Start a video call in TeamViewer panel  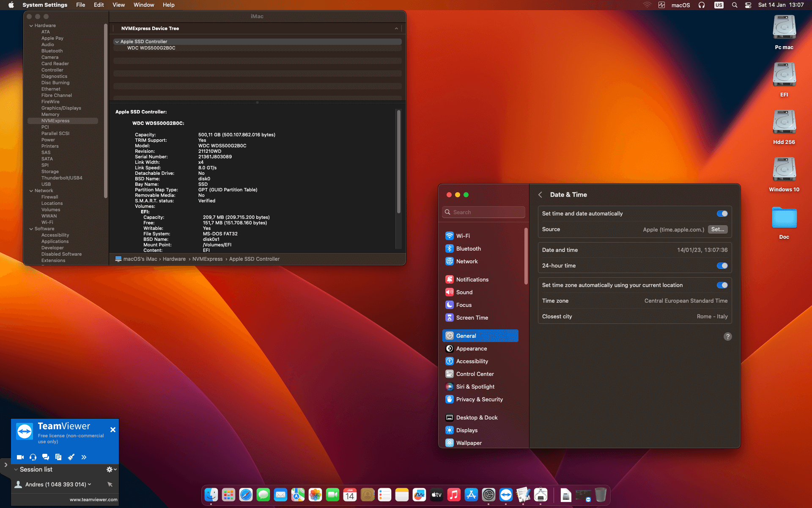(x=20, y=457)
